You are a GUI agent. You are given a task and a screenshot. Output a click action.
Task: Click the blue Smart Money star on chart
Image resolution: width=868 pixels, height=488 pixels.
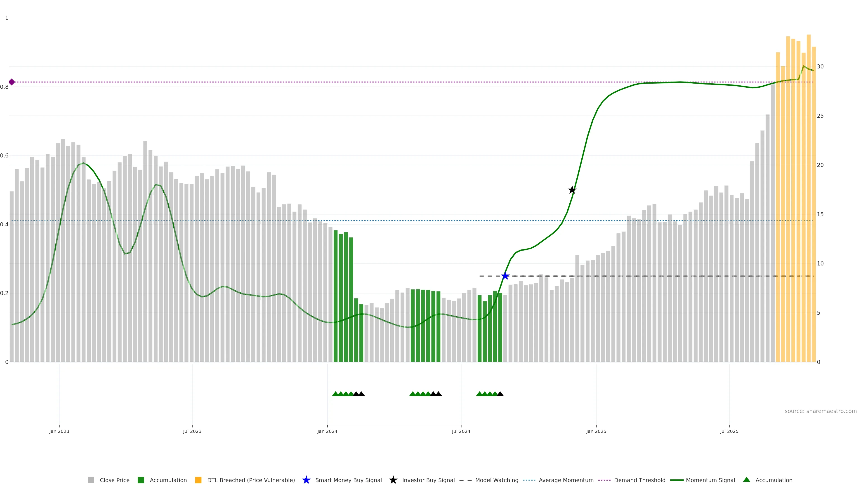pyautogui.click(x=505, y=276)
